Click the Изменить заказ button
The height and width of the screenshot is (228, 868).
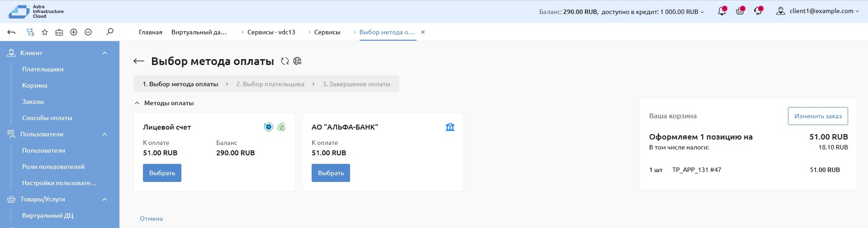click(817, 116)
